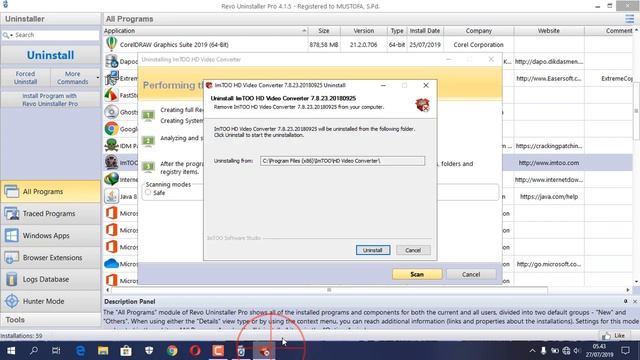Open Microsoft Edge from taskbar
The height and width of the screenshot is (360, 640).
click(x=80, y=351)
